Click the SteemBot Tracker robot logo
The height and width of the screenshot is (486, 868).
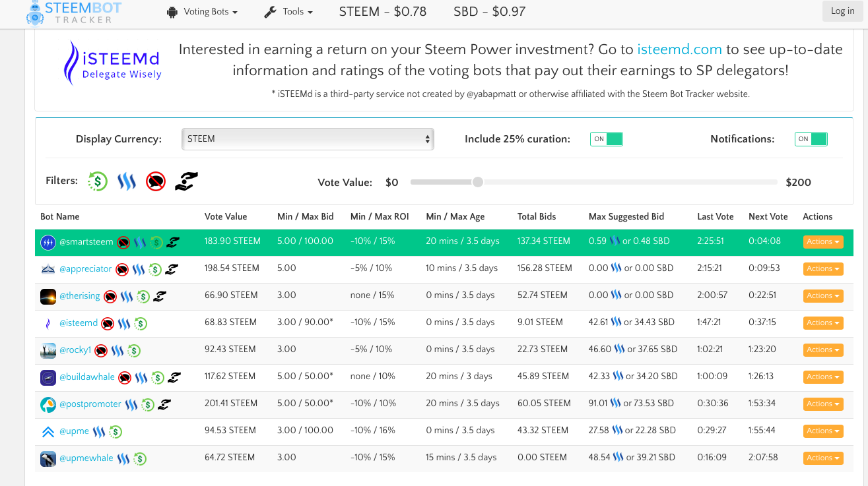[x=35, y=12]
